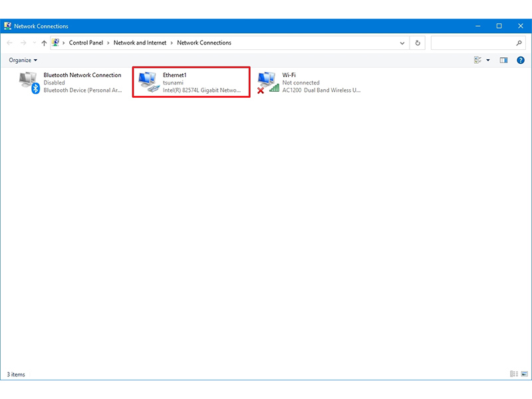Select the Wi-Fi adapter icon
The image size is (532, 399).
point(268,82)
